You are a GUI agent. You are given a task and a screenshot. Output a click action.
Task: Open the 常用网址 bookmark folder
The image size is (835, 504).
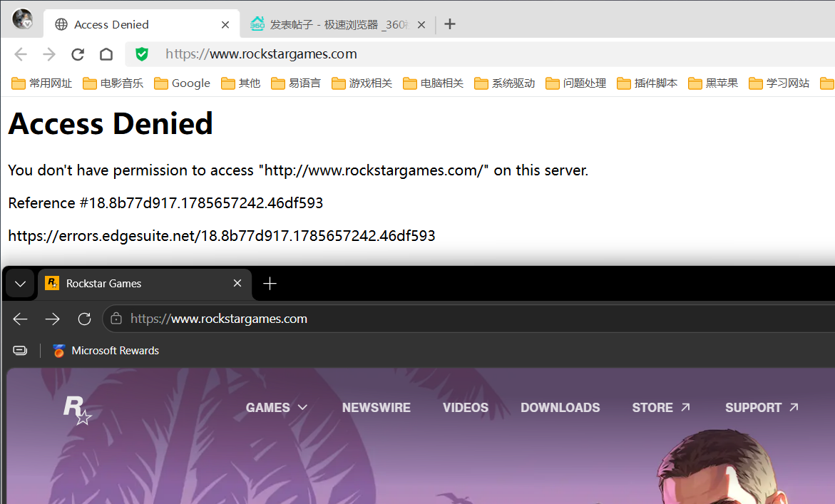click(x=41, y=83)
